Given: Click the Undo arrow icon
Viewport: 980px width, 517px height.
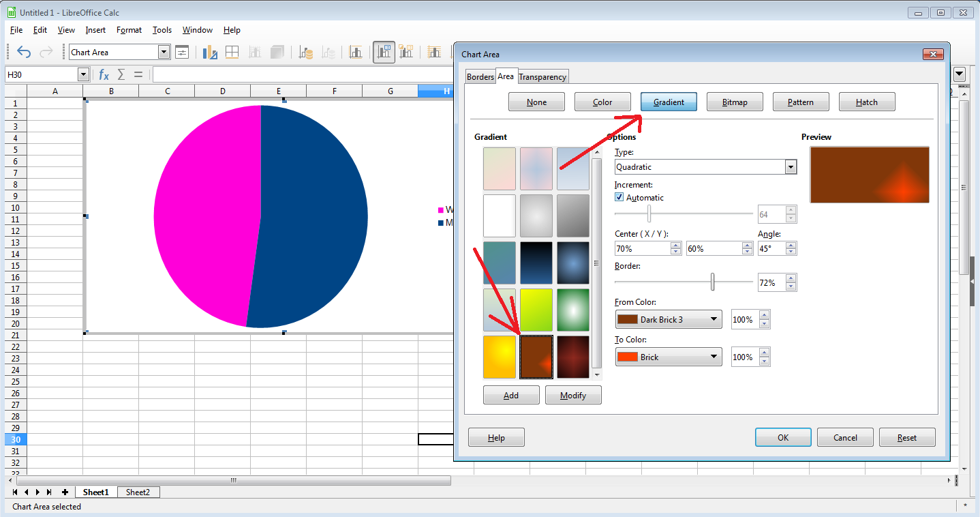Looking at the screenshot, I should click(24, 52).
